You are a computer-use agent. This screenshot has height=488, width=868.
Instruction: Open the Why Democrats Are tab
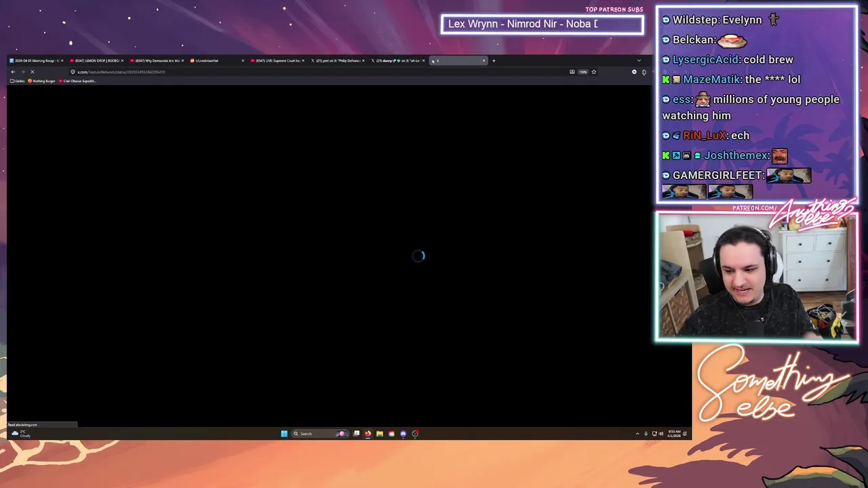click(x=155, y=61)
